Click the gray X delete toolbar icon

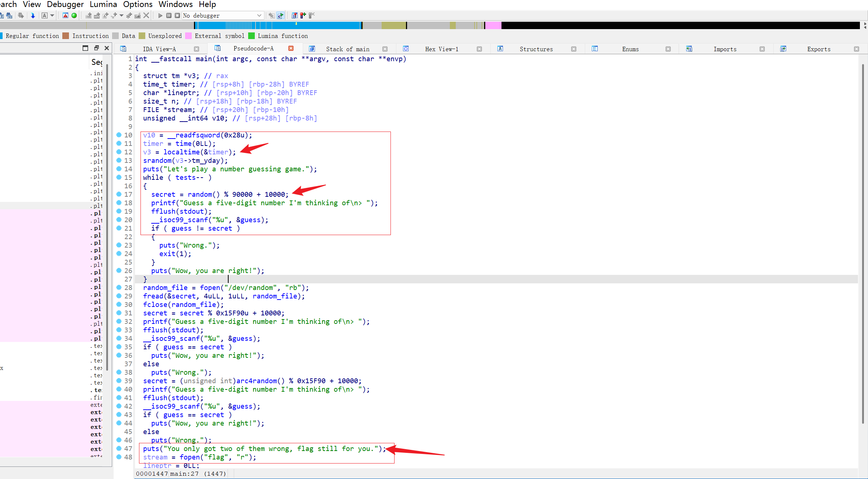[146, 15]
